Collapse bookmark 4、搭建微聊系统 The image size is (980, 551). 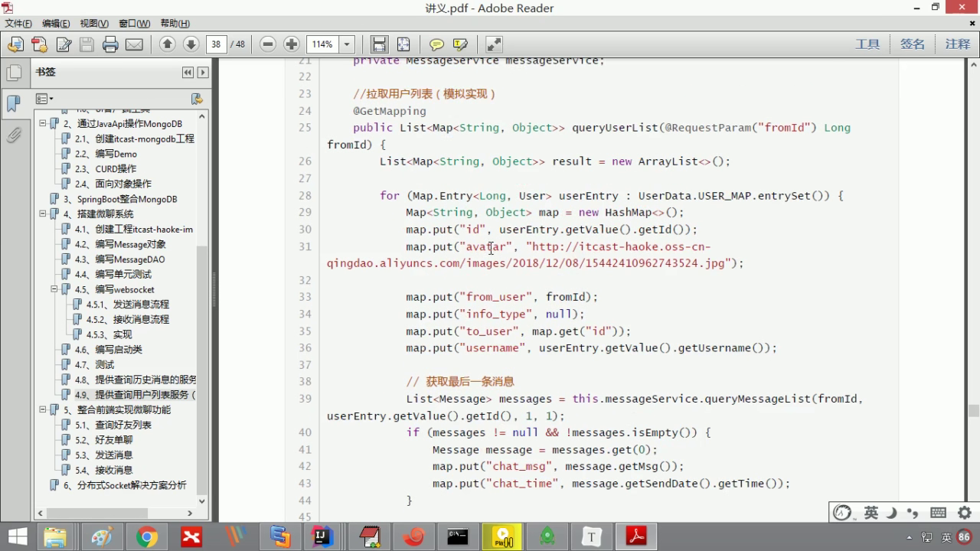coord(44,214)
